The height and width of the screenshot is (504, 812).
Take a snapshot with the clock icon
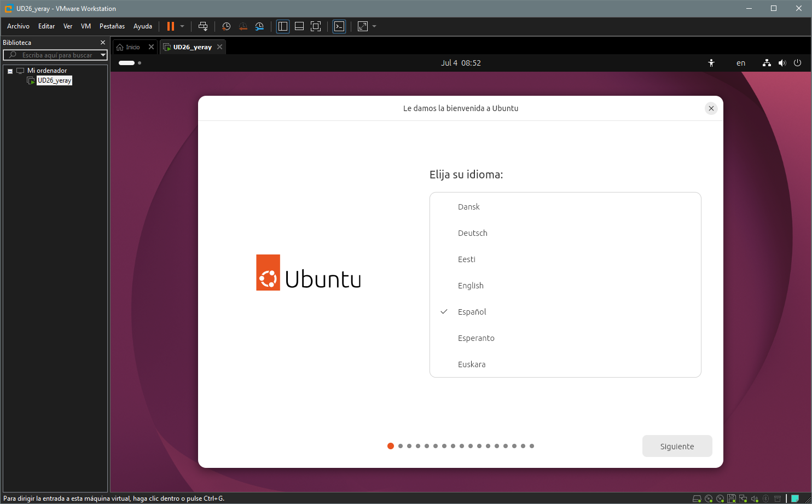[x=226, y=26]
